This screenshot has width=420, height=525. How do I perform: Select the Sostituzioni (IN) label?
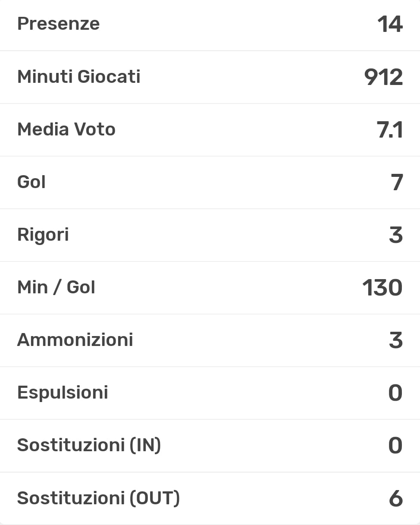[89, 445]
